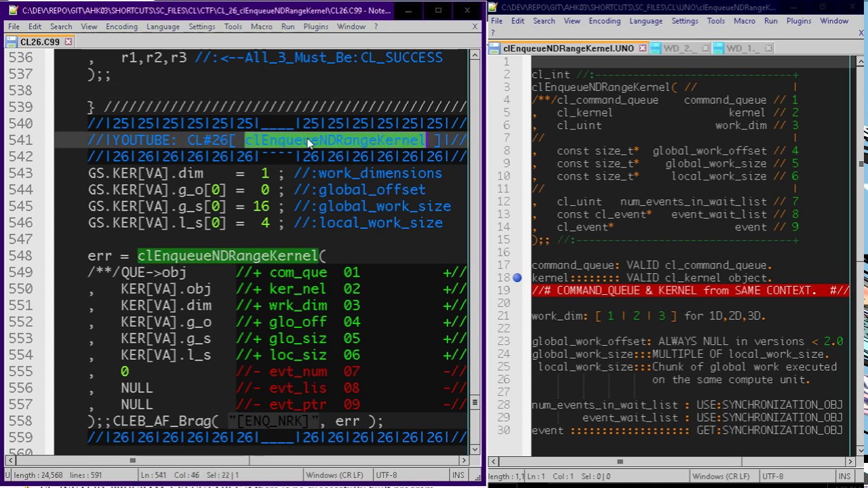Click the blue bookmark marker at line 18
The width and height of the screenshot is (868, 488).
pyautogui.click(x=517, y=278)
